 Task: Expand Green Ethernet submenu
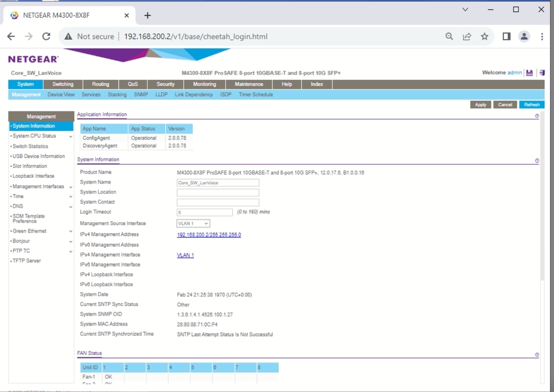70,231
